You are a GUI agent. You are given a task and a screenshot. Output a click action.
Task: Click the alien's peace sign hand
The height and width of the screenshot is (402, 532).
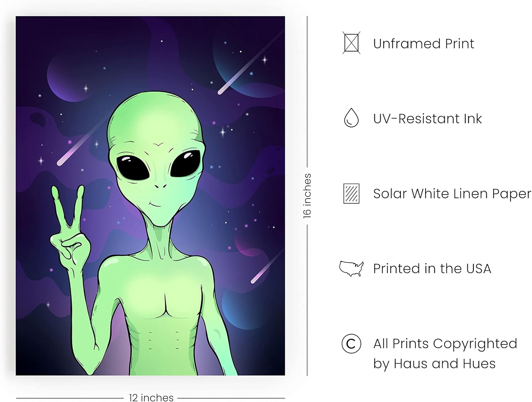(x=67, y=227)
